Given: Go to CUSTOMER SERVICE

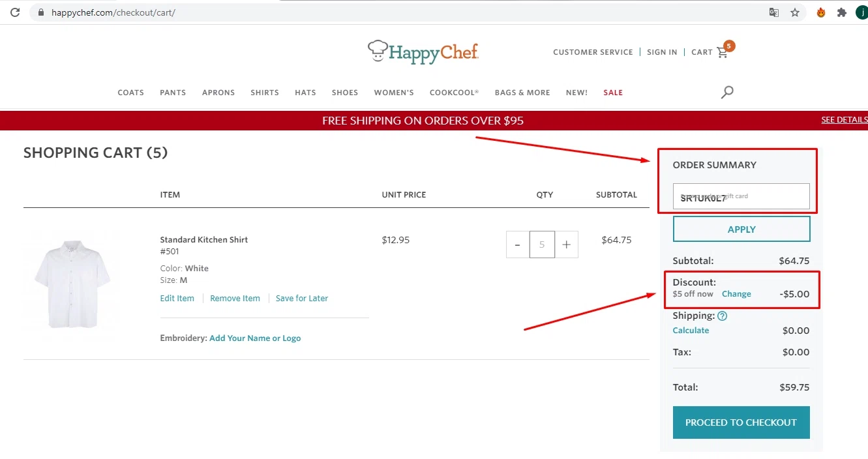Looking at the screenshot, I should coord(593,52).
